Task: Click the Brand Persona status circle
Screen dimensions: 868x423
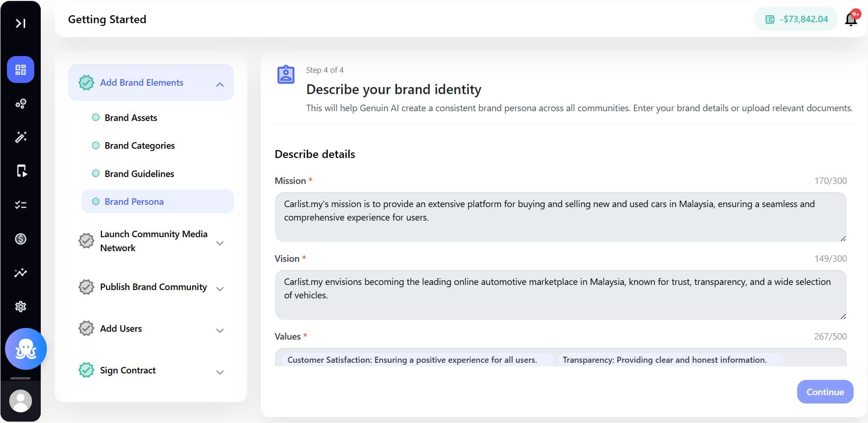Action: [x=96, y=202]
